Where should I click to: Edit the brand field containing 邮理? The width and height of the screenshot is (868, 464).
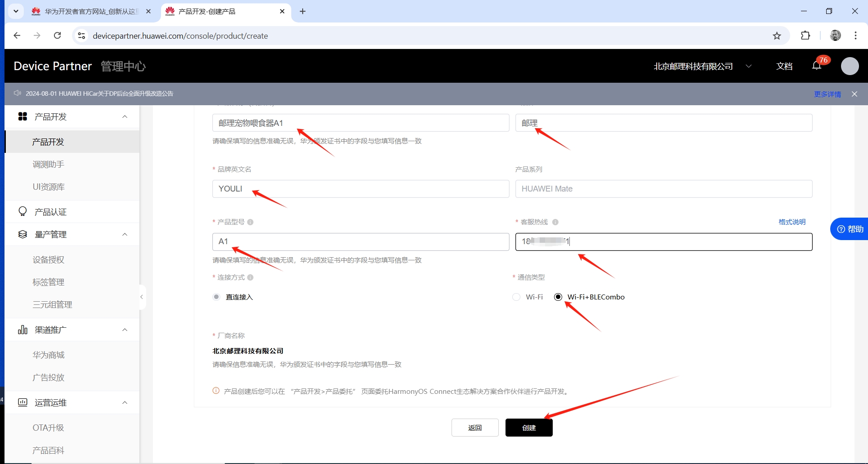(x=664, y=123)
